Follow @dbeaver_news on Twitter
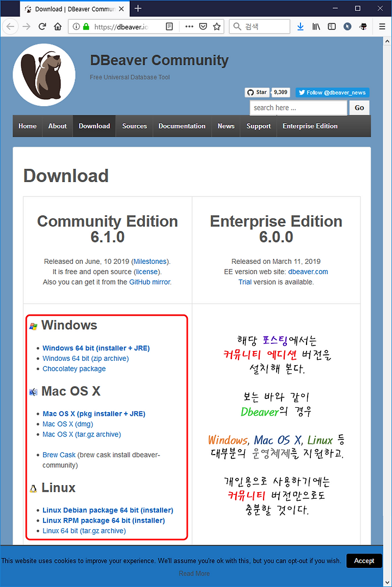The height and width of the screenshot is (587, 392). [332, 93]
